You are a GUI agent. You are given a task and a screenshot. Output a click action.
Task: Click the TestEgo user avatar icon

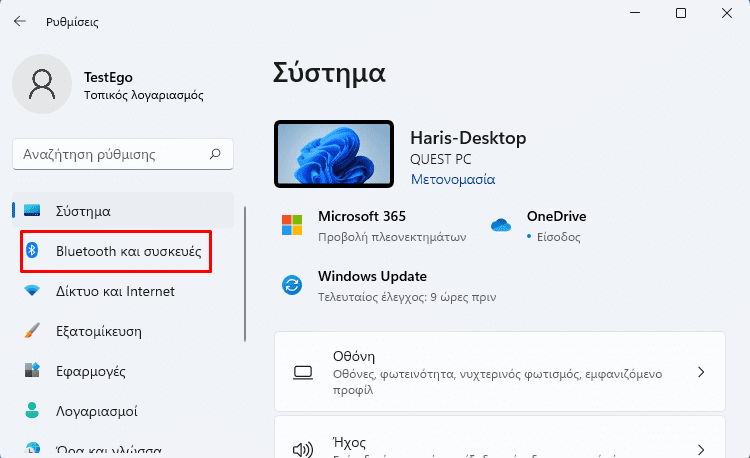[x=42, y=84]
